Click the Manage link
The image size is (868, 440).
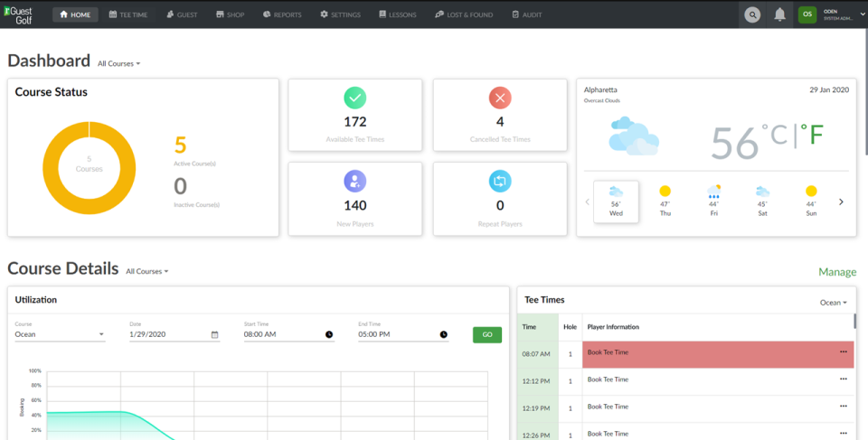click(837, 272)
